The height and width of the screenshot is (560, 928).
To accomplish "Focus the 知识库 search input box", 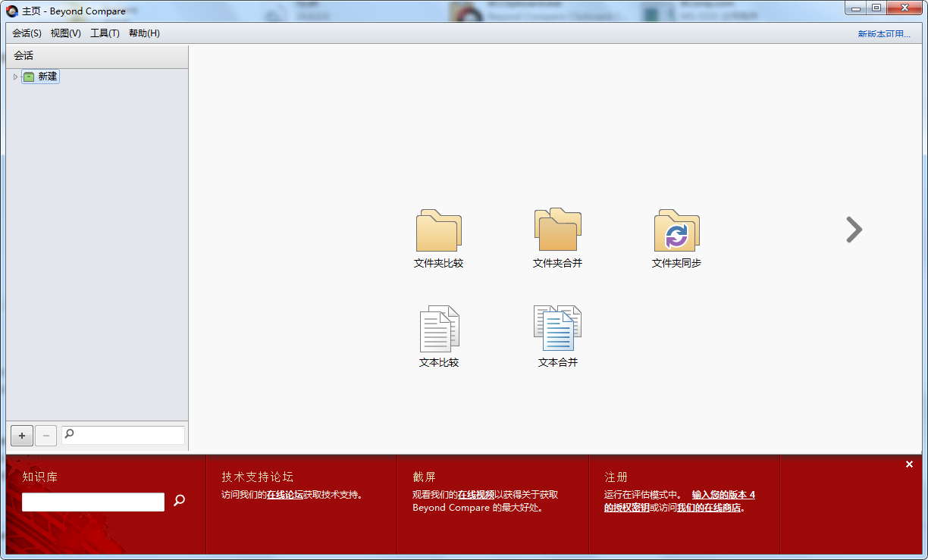I will 93,502.
